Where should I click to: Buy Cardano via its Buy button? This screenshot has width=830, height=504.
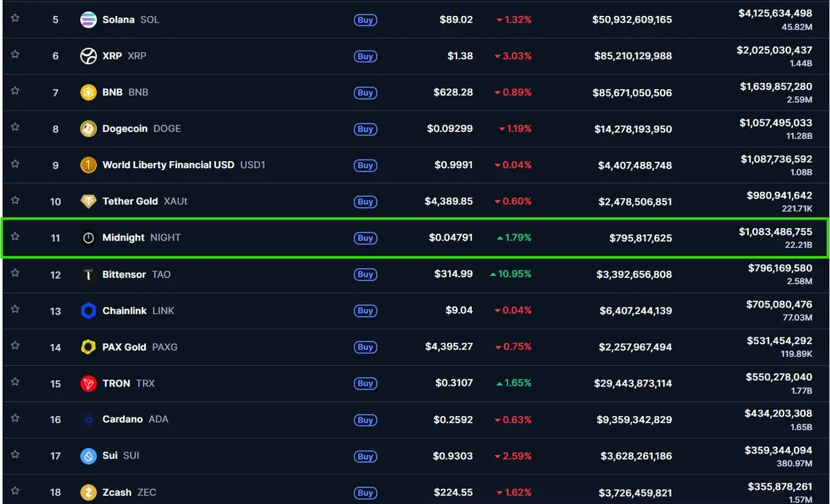(x=365, y=420)
